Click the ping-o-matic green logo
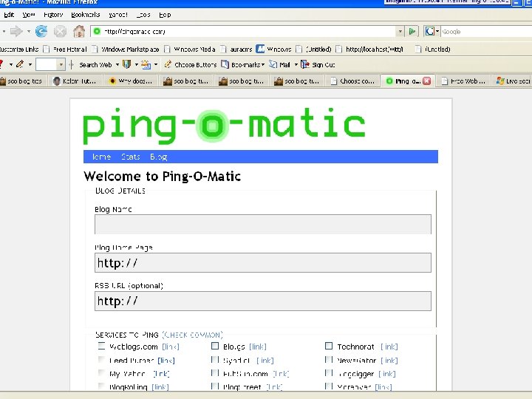This screenshot has width=532, height=399. 225,125
